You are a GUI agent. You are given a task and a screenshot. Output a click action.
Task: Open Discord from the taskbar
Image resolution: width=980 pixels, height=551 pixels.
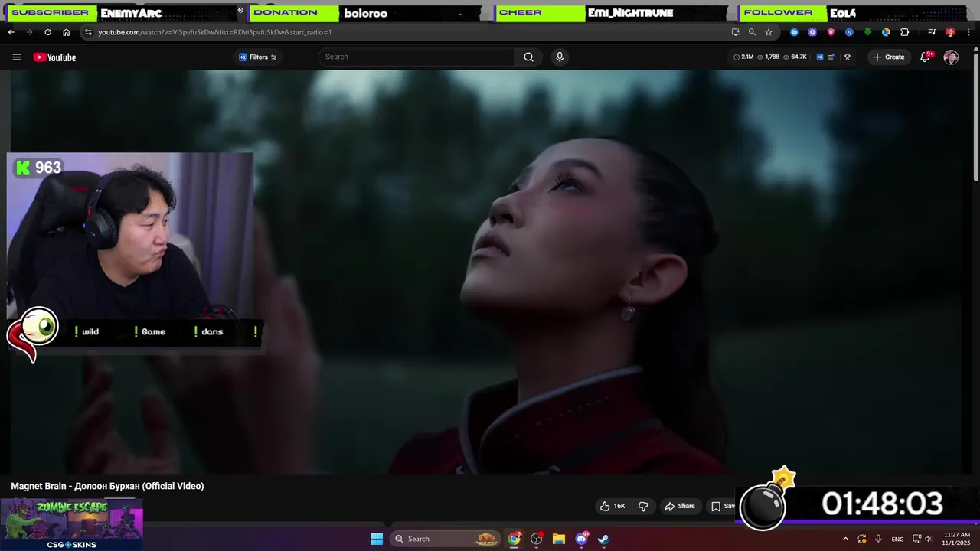tap(581, 539)
